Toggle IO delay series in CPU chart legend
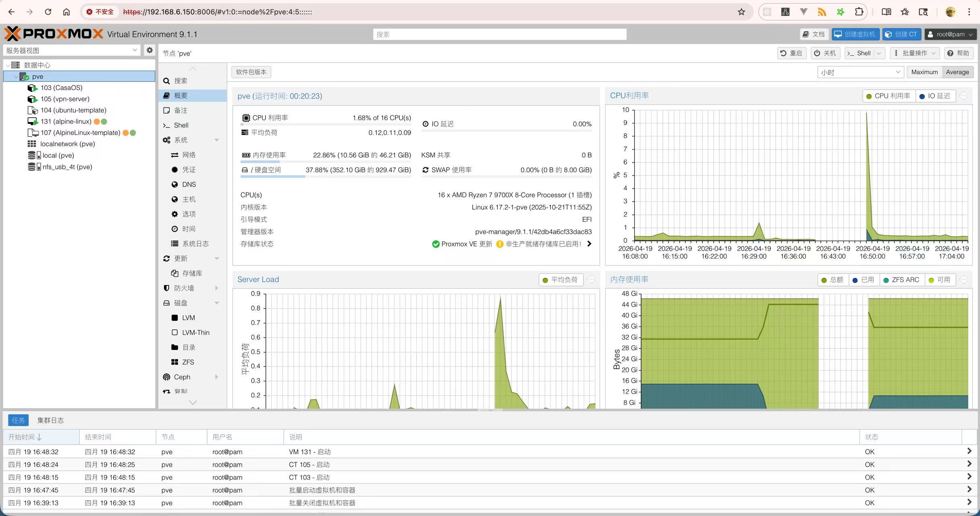980x516 pixels. [x=934, y=96]
